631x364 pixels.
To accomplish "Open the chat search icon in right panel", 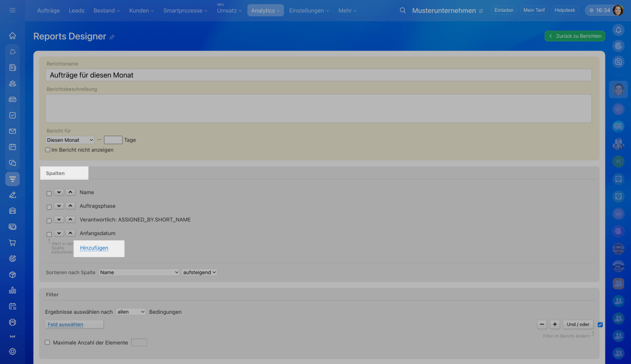I will point(618,62).
